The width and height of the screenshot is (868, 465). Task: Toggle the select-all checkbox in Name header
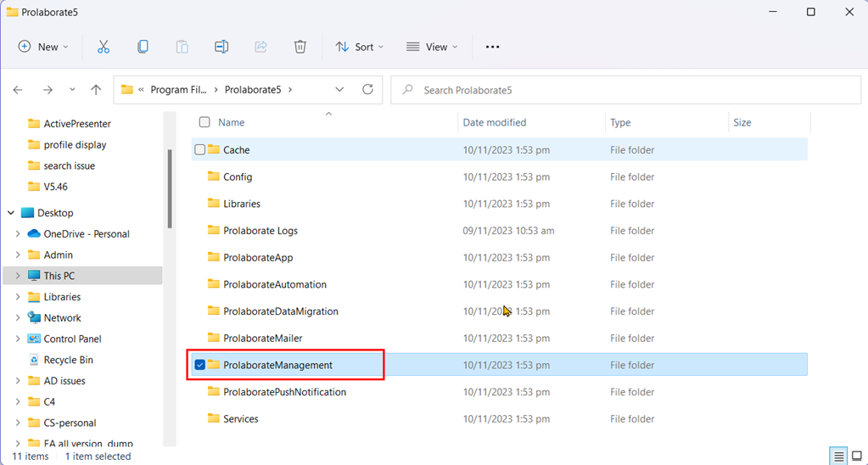pos(204,122)
